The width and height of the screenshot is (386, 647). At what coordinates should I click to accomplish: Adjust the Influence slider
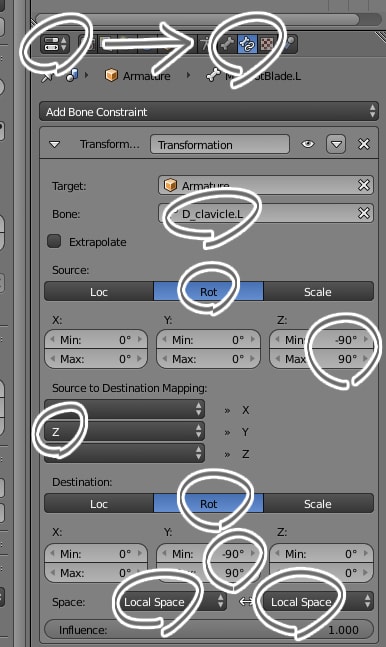click(209, 630)
